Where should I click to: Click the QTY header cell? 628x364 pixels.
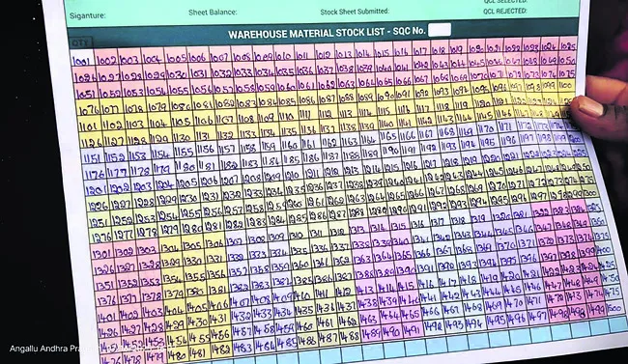coord(81,42)
